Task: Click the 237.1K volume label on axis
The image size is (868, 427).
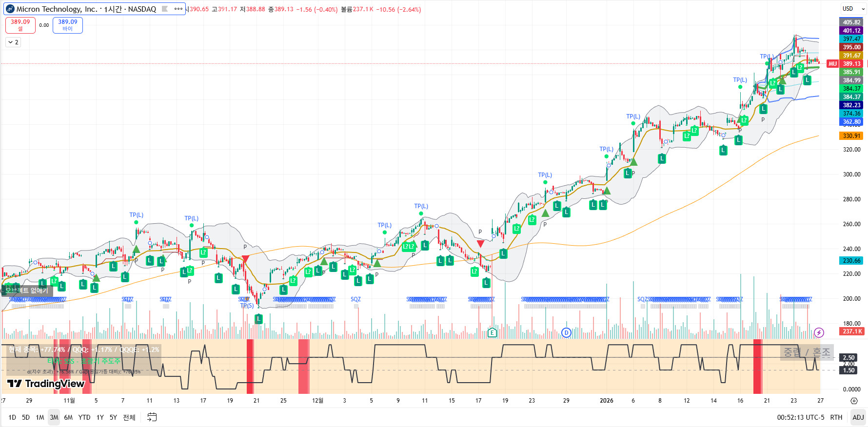Action: tap(851, 331)
